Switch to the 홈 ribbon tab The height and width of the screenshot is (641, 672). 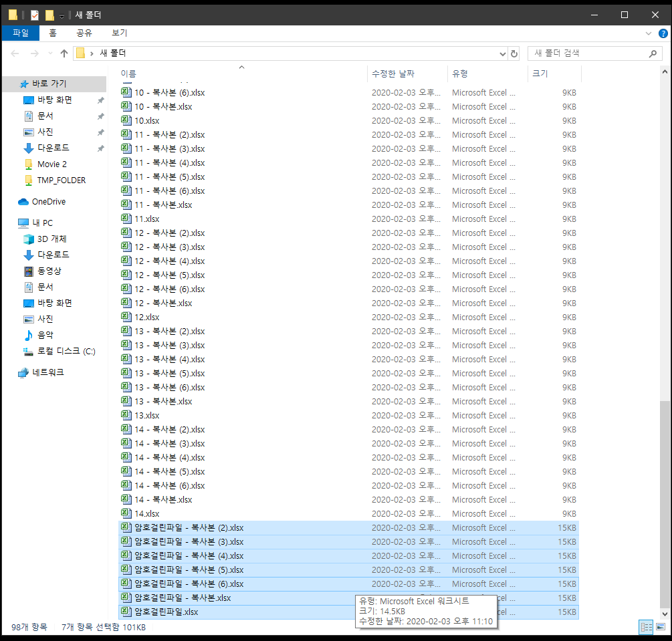(x=52, y=33)
